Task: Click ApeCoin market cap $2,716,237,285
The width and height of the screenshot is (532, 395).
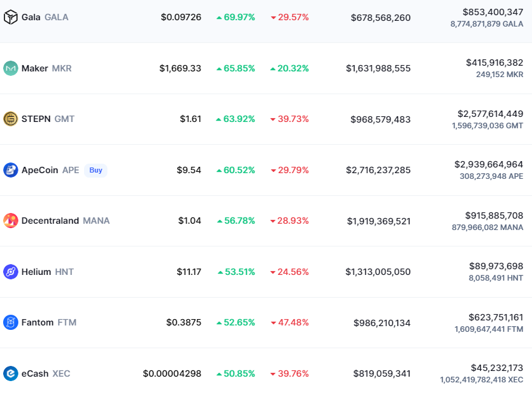Action: [378, 170]
